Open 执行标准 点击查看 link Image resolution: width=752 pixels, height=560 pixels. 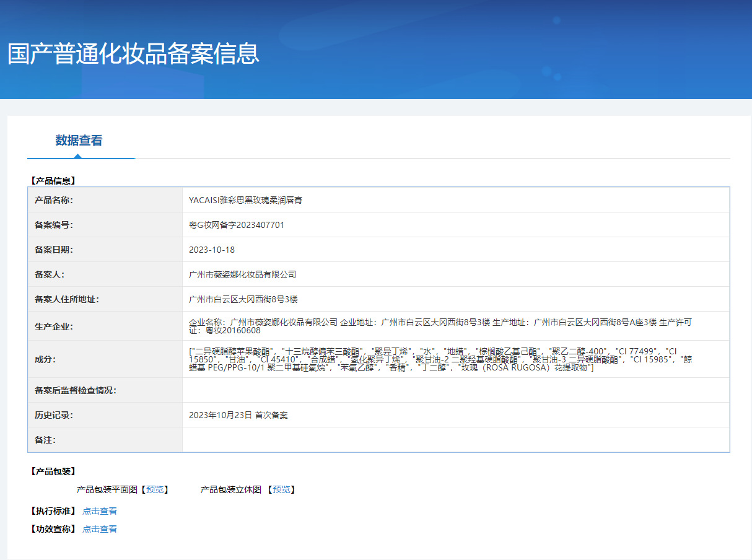(100, 511)
